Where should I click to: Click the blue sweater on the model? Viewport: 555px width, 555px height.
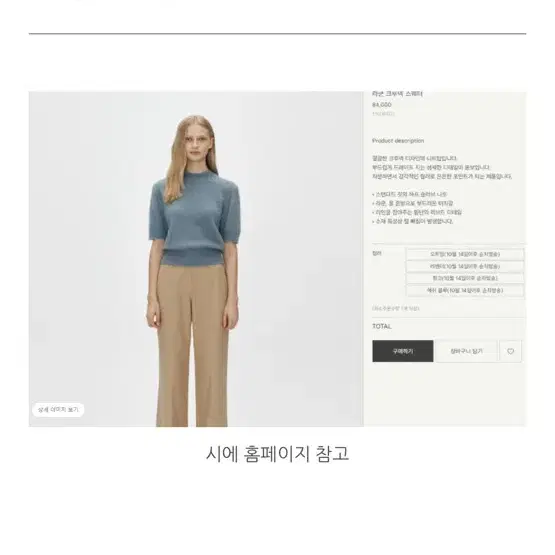[x=194, y=219]
